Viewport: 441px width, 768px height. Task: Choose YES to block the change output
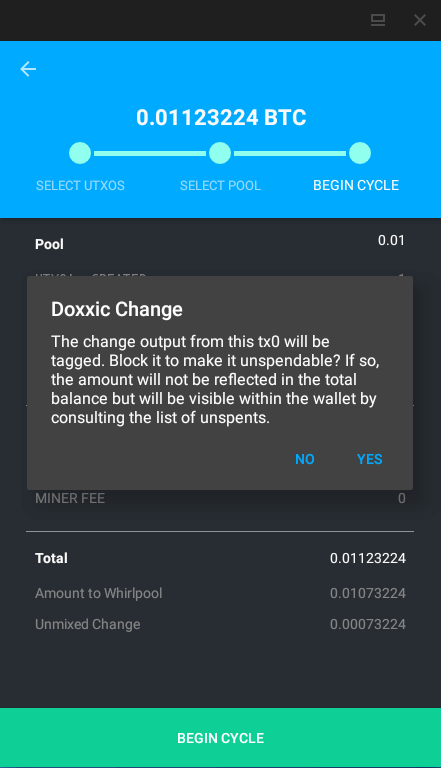click(x=369, y=459)
